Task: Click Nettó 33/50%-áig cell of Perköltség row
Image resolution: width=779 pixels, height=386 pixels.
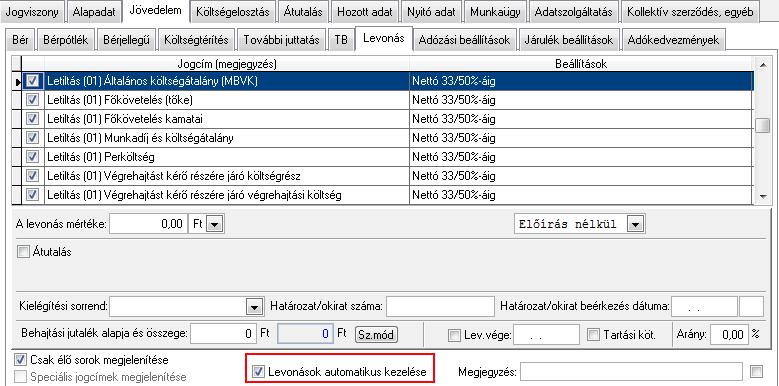Action: click(x=581, y=157)
